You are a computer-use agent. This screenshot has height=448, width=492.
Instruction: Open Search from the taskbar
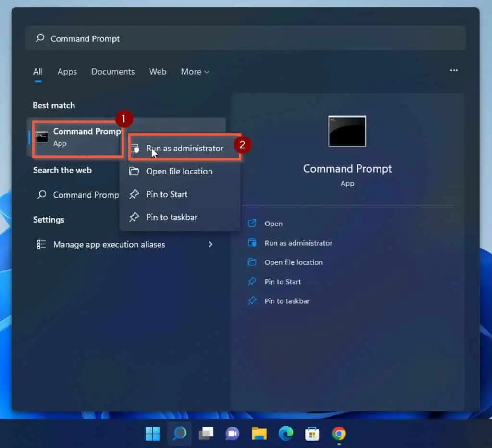coord(179,433)
